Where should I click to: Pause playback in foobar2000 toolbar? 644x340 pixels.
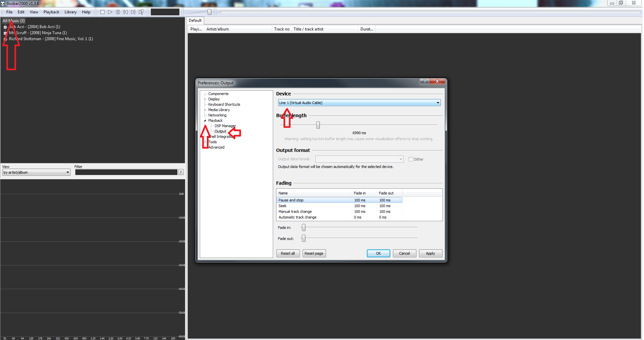(x=118, y=12)
